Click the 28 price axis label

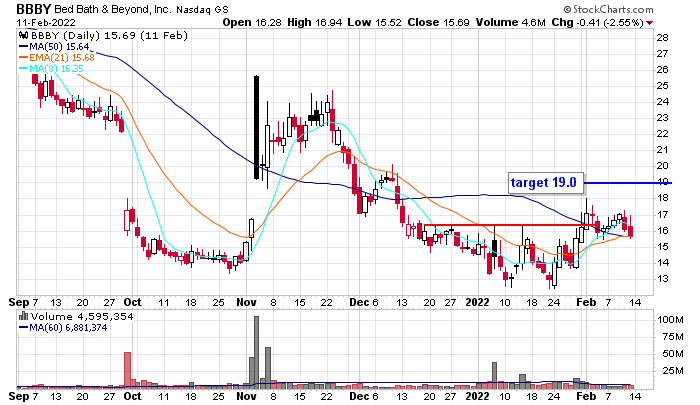click(662, 38)
